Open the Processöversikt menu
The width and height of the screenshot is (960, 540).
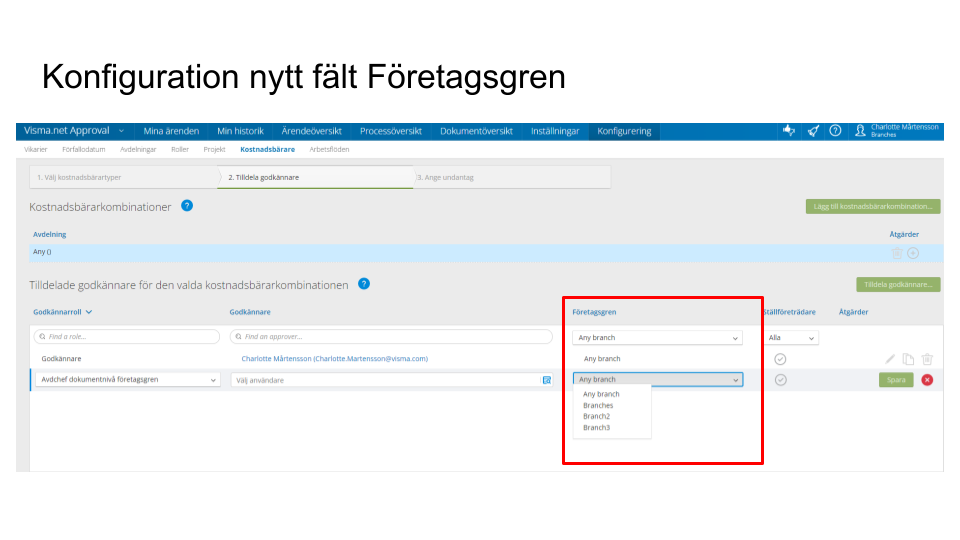pos(391,131)
